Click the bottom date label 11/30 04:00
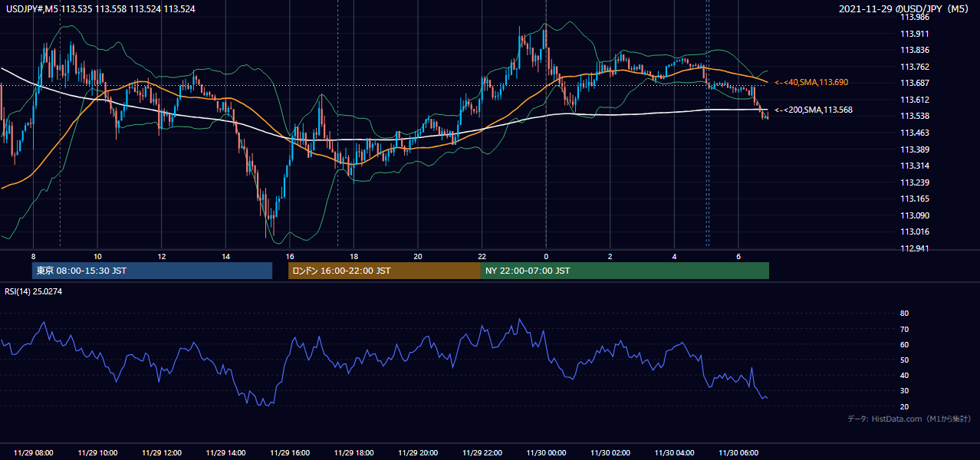The height and width of the screenshot is (460, 980). (x=674, y=453)
